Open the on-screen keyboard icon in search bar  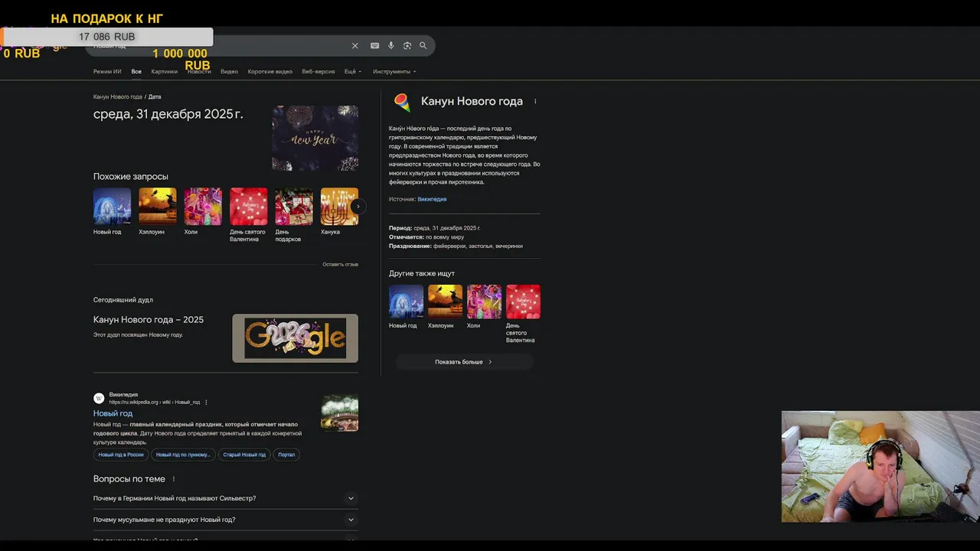374,46
